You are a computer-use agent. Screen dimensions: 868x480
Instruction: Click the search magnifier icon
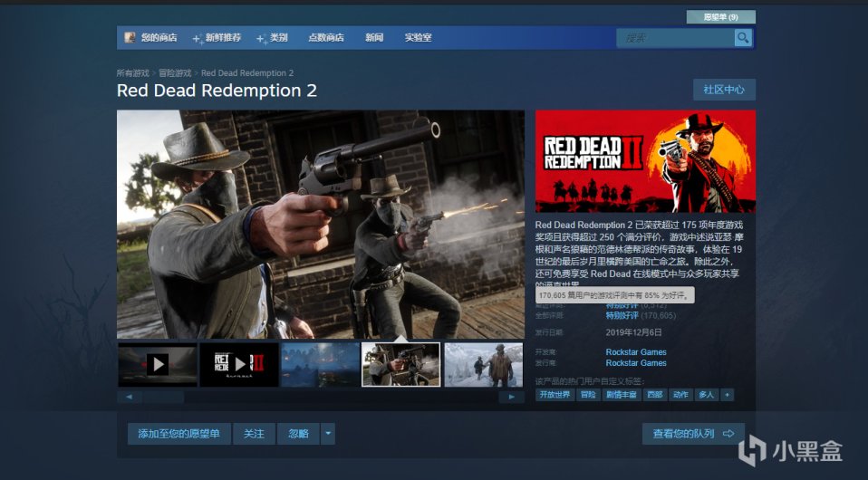coord(742,38)
